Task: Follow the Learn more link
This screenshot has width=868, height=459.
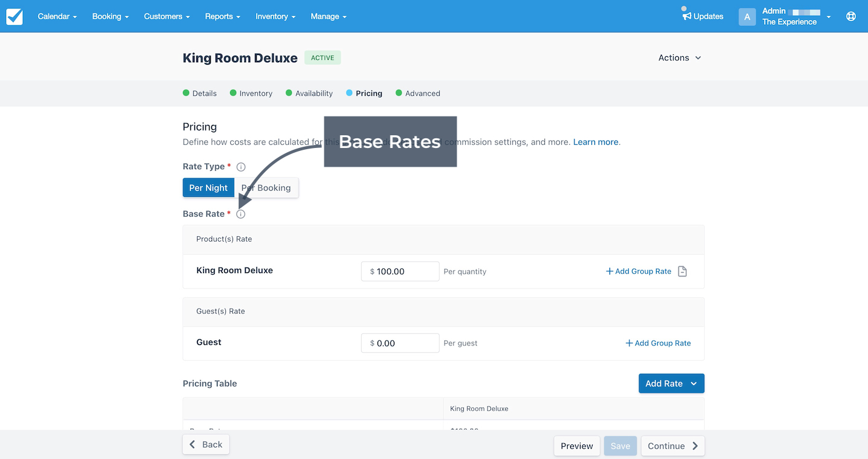Action: 596,142
